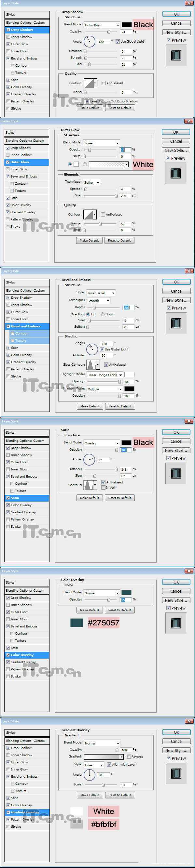The image size is (195, 868).
Task: Open Overlay blend mode dropdown in Satin
Action: coord(102,443)
